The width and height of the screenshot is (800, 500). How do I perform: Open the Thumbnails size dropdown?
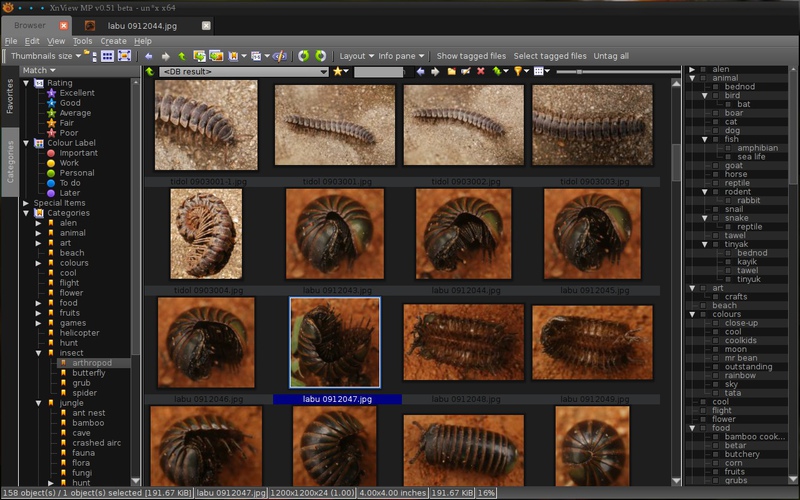pos(49,56)
